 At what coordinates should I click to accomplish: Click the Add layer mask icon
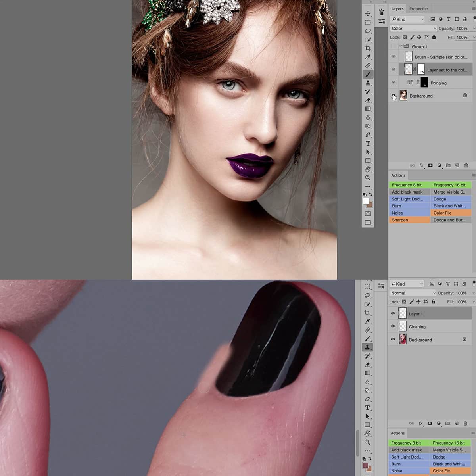tap(430, 165)
